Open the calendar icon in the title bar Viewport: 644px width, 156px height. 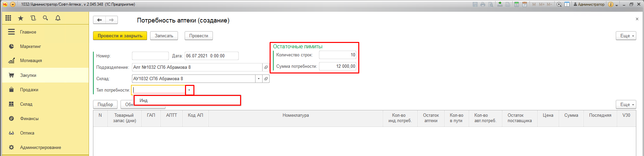coord(524,4)
